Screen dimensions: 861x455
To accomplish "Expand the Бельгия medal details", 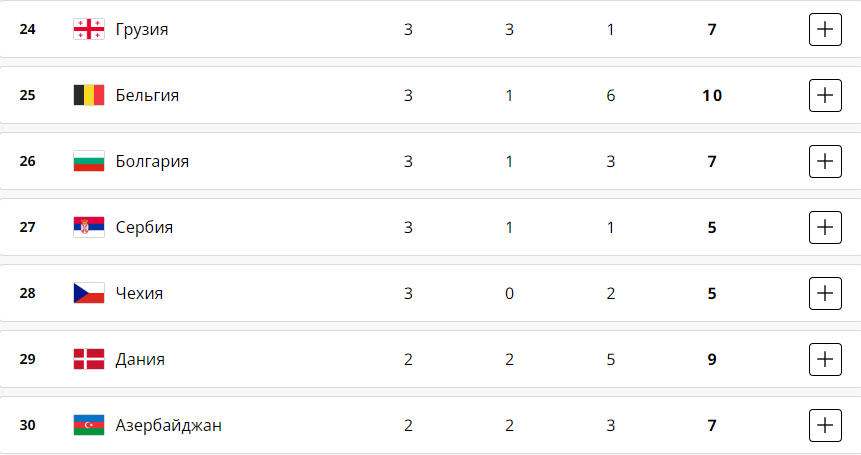I will pos(824,96).
